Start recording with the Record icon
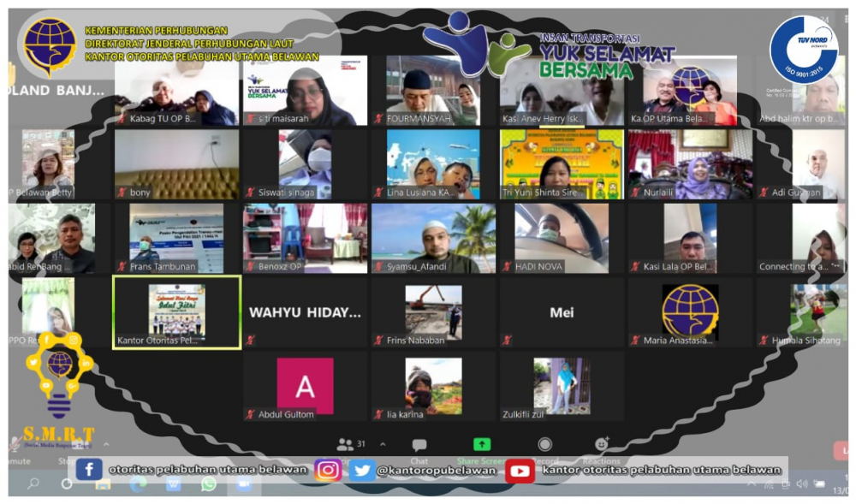 pos(544,445)
